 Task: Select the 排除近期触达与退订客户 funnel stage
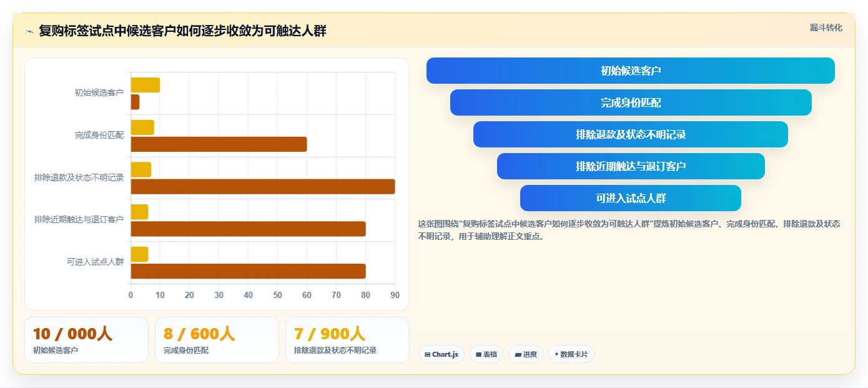(x=631, y=166)
